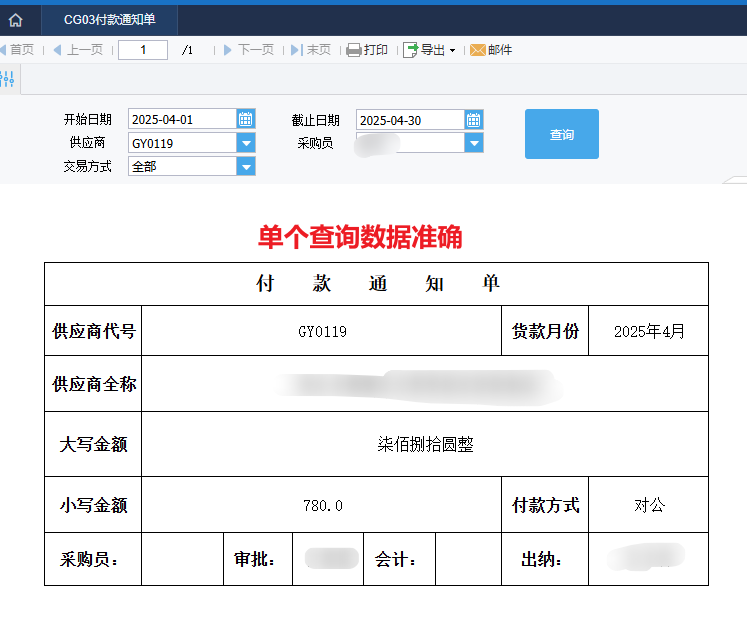Toggle the parameter panel sliders icon
The image size is (747, 626).
coord(8,79)
